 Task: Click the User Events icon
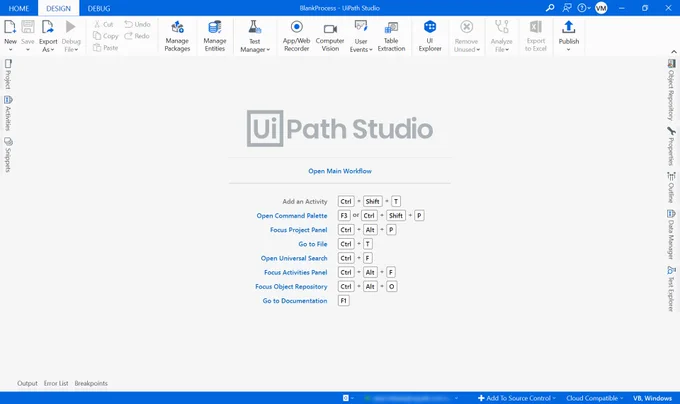tap(361, 27)
